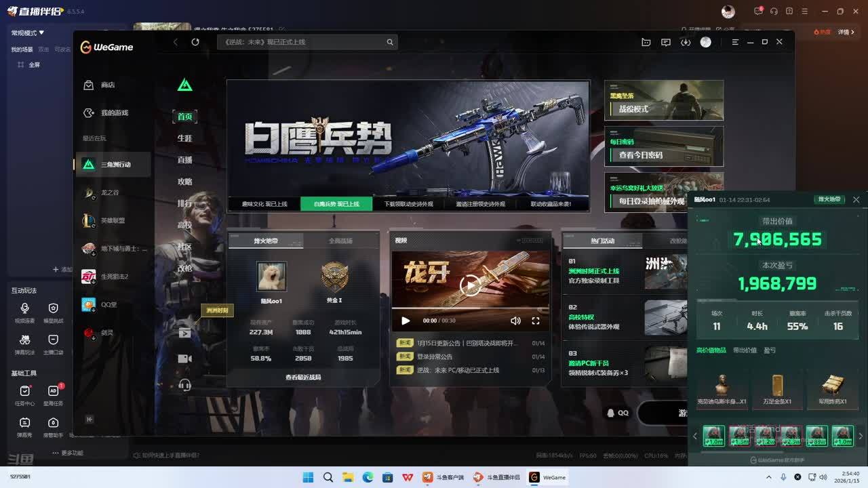This screenshot has height=488, width=868.
Task: Open the 商店 store icon in WeGame sidebar
Action: (89, 85)
